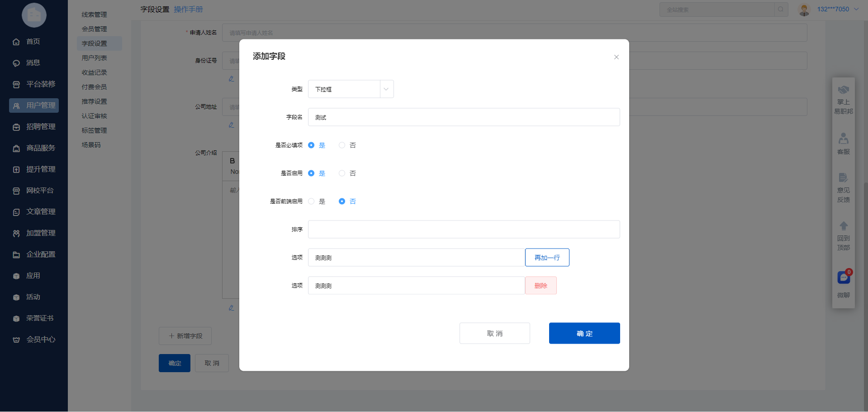Select 是 for 是否前端启用
This screenshot has height=412, width=868.
tap(311, 201)
